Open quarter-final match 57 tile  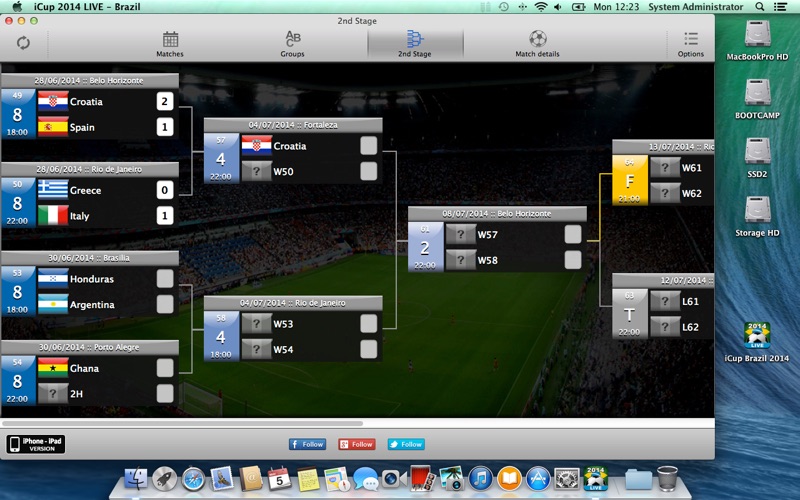221,158
